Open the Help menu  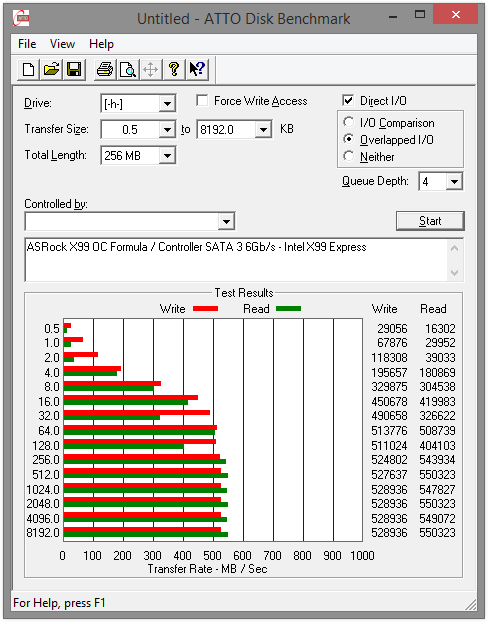[x=101, y=44]
